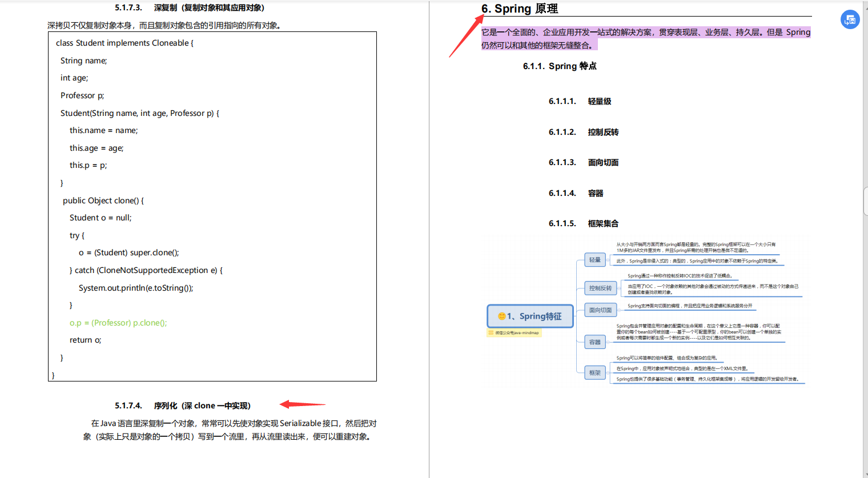The height and width of the screenshot is (478, 868).
Task: Click the sentence starting "深拷贝不仅复制对象本身"
Action: [x=164, y=25]
